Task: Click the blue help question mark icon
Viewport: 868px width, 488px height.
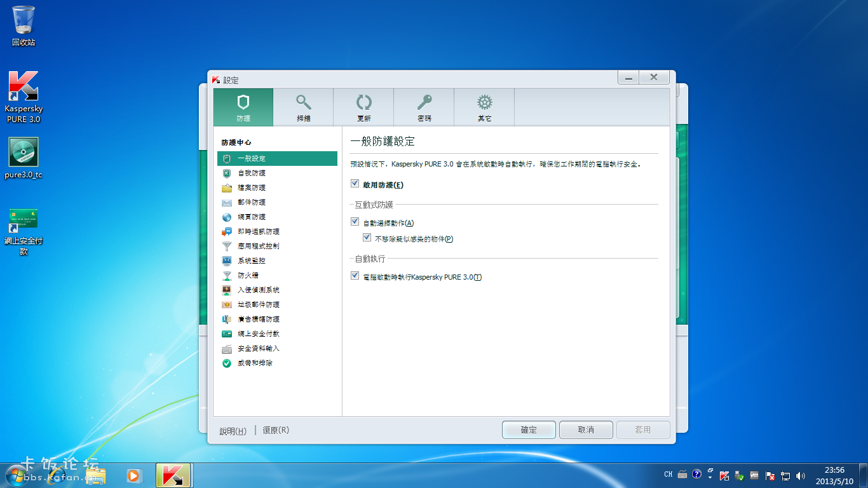Action: click(x=697, y=474)
